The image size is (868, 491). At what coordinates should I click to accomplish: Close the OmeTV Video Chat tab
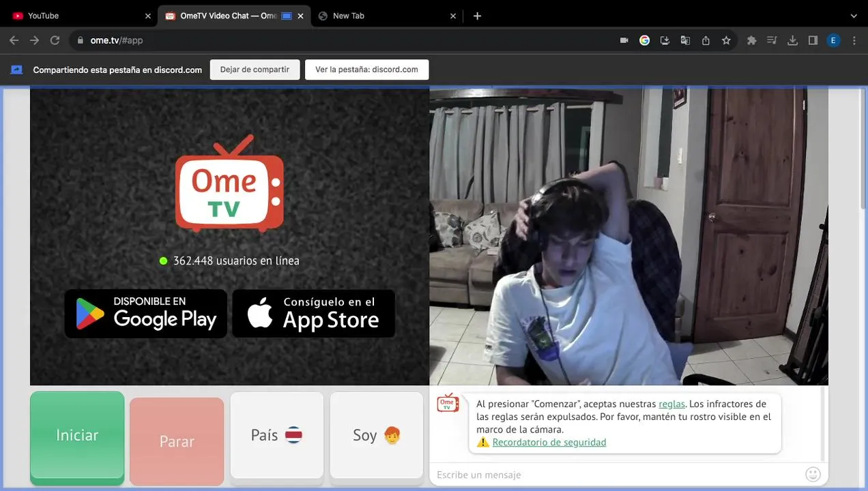(x=301, y=16)
